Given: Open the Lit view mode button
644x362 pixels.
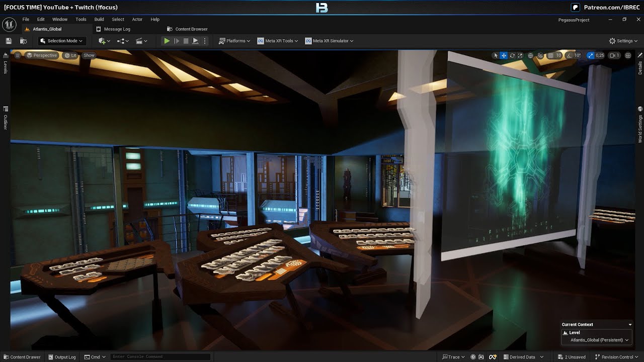Looking at the screenshot, I should (x=70, y=55).
